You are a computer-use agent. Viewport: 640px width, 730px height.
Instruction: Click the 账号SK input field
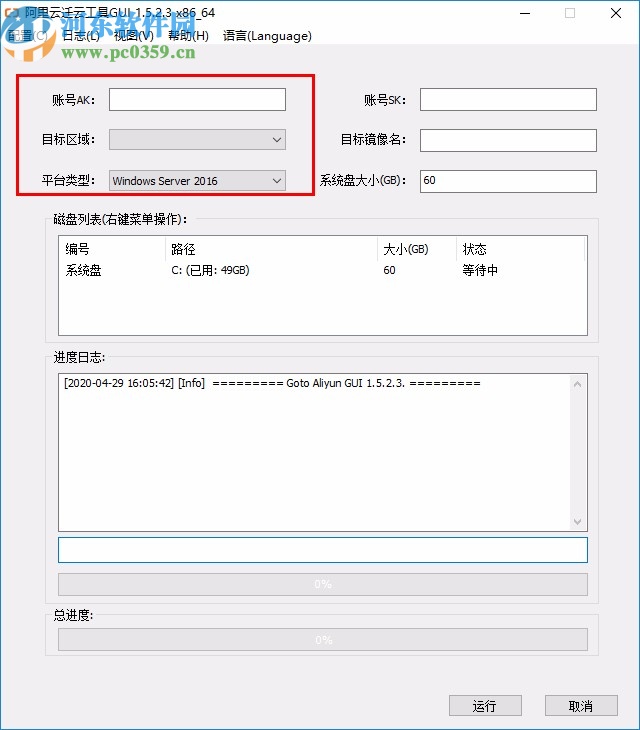508,100
